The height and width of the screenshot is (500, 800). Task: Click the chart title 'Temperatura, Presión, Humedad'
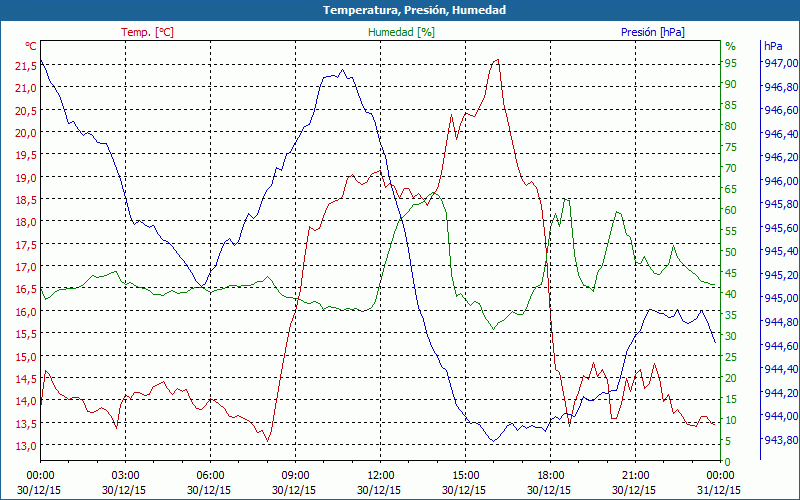coord(414,10)
